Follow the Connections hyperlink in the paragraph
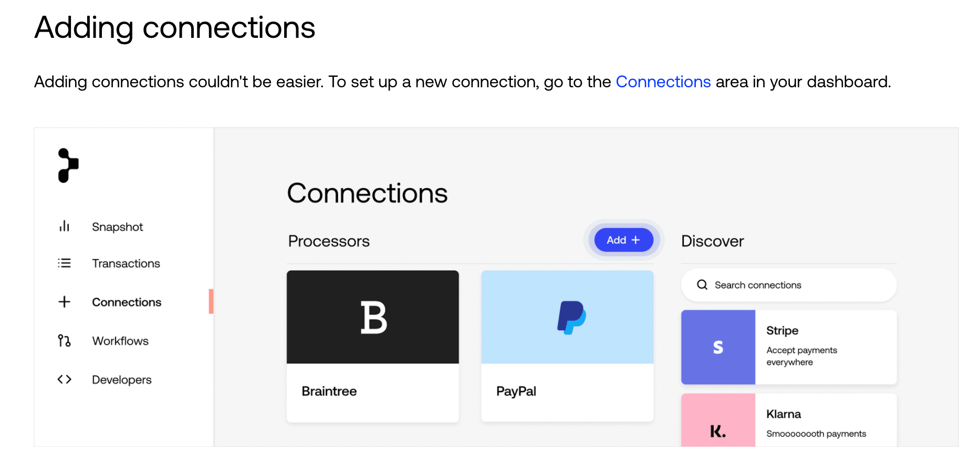 [663, 81]
